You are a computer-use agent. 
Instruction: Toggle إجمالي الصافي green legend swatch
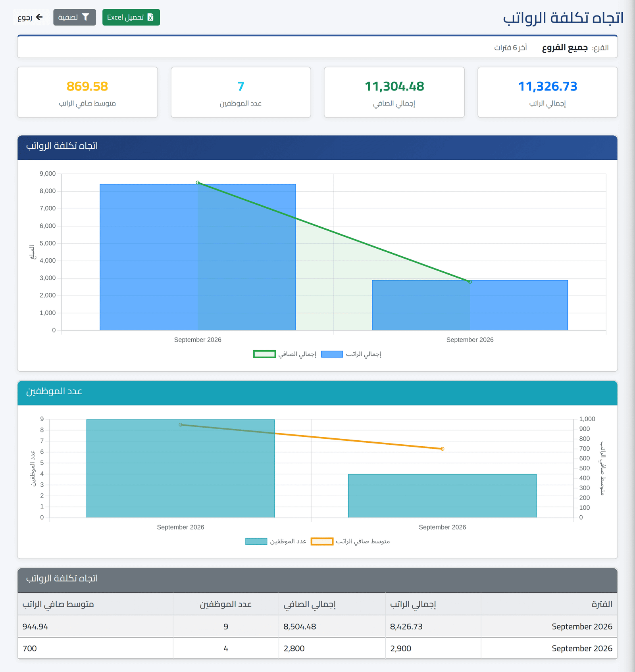click(264, 354)
